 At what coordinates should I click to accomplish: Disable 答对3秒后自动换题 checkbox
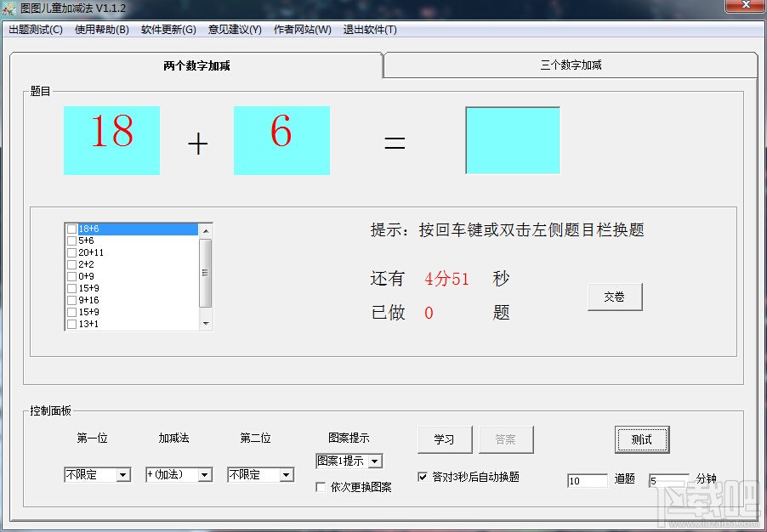(423, 477)
